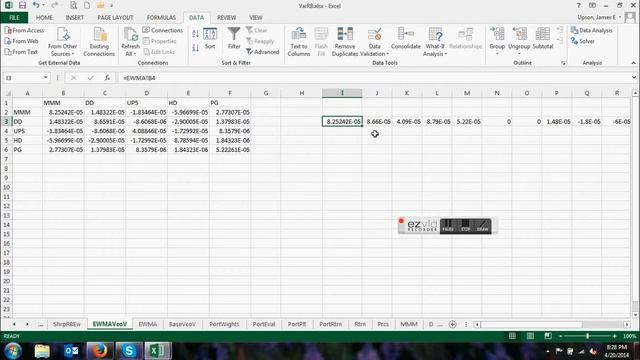Open Firefox from the taskbar

pyautogui.click(x=100, y=351)
